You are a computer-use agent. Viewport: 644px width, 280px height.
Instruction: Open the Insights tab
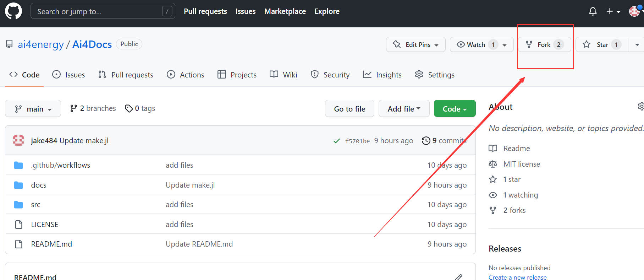click(382, 75)
